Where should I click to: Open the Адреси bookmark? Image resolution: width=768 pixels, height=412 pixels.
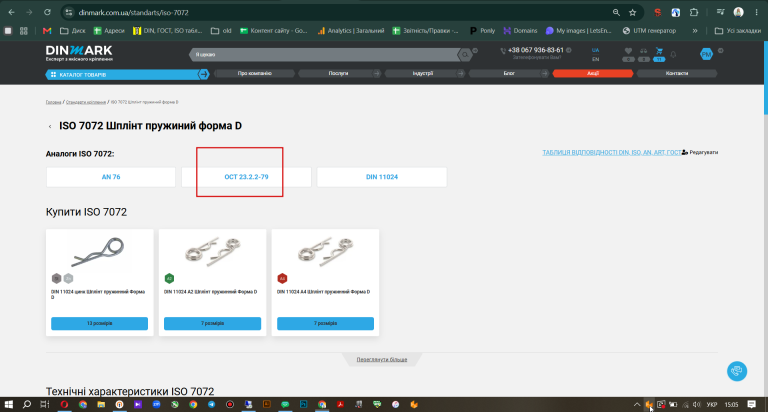109,30
